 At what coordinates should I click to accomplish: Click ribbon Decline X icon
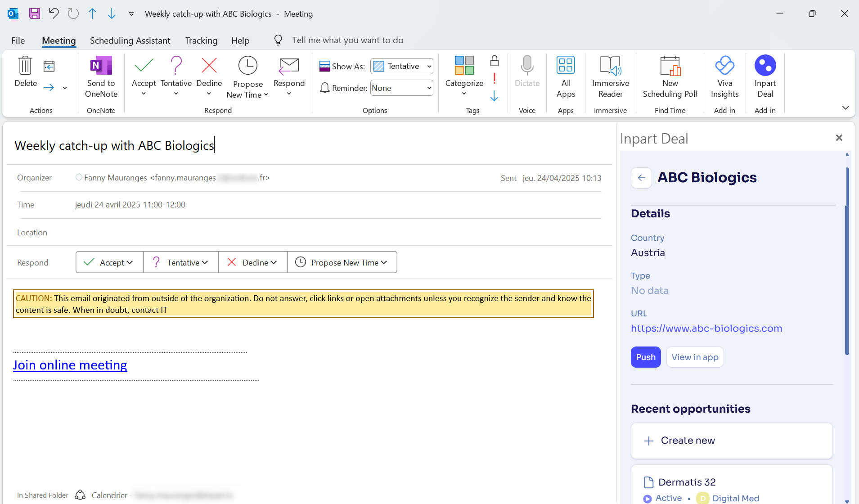[209, 66]
